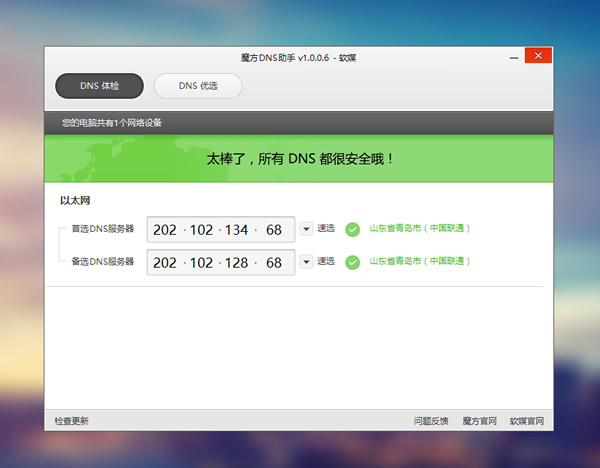This screenshot has height=468, width=600.
Task: Visit the 软媒官网 website link
Action: click(526, 421)
